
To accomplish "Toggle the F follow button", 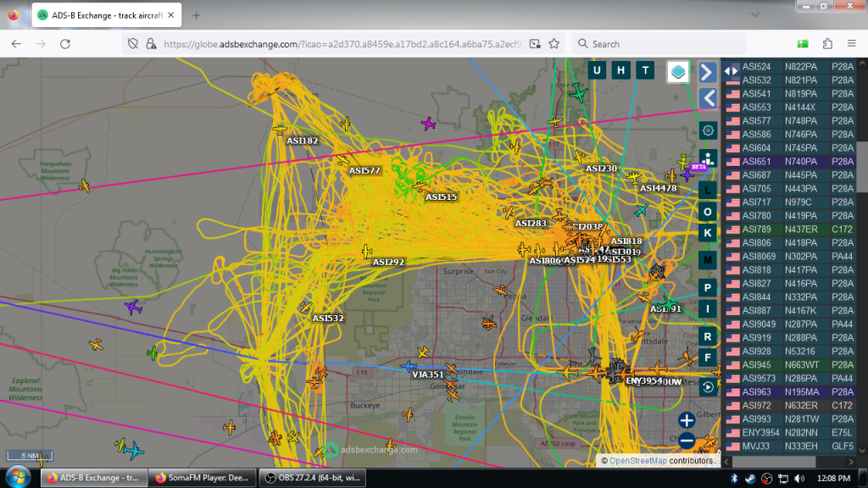I will (x=708, y=358).
